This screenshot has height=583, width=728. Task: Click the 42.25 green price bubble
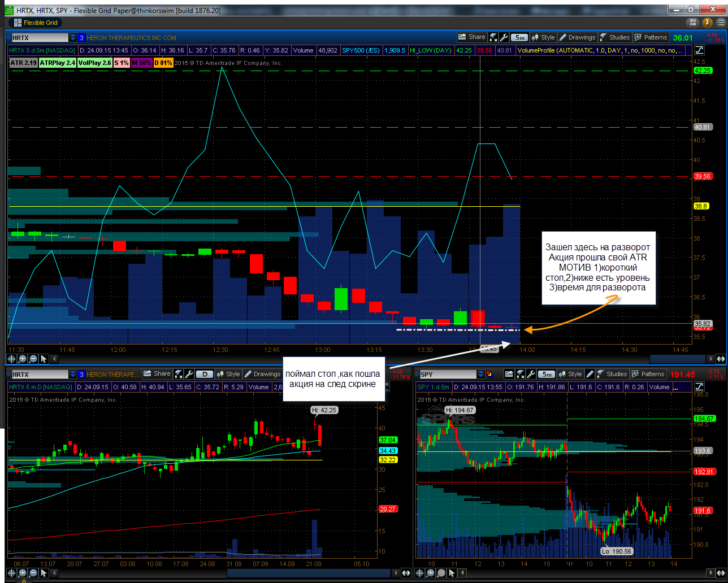coord(703,71)
